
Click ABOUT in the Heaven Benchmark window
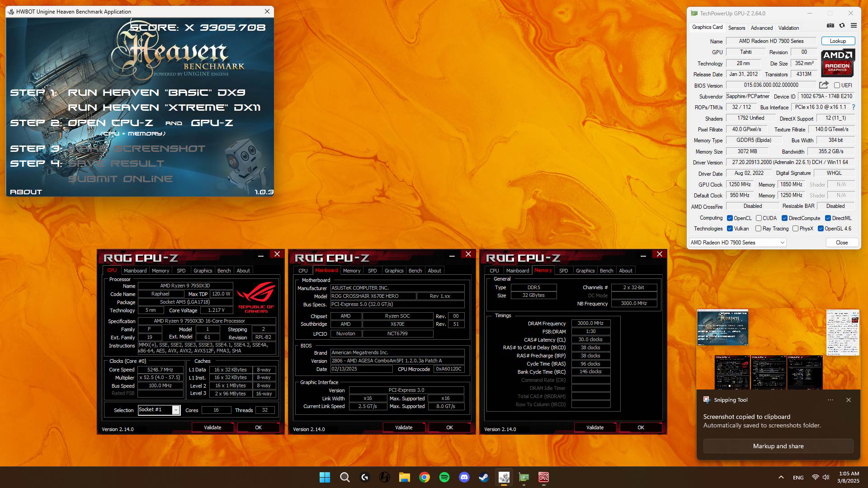click(x=26, y=192)
